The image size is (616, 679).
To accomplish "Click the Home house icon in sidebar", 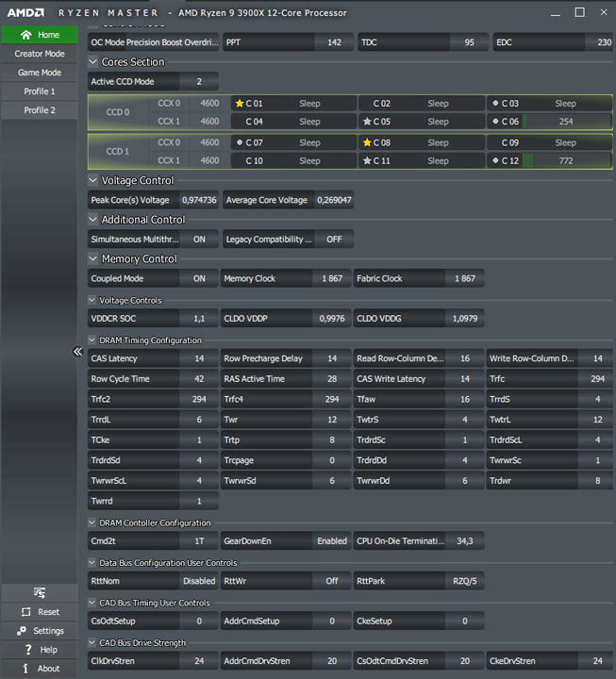I will pyautogui.click(x=26, y=35).
